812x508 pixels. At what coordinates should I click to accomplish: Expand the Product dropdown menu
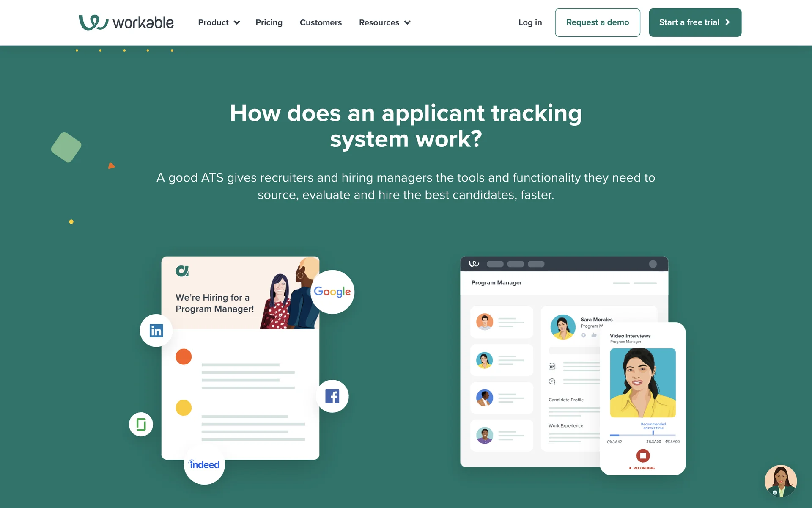(x=219, y=22)
